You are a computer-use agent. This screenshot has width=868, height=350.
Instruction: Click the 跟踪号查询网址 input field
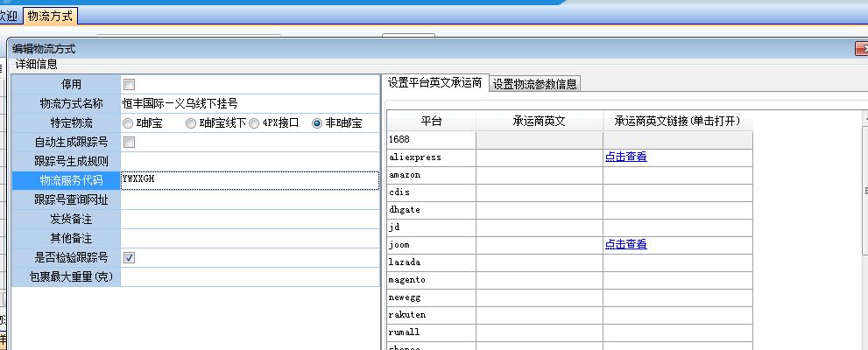click(250, 200)
